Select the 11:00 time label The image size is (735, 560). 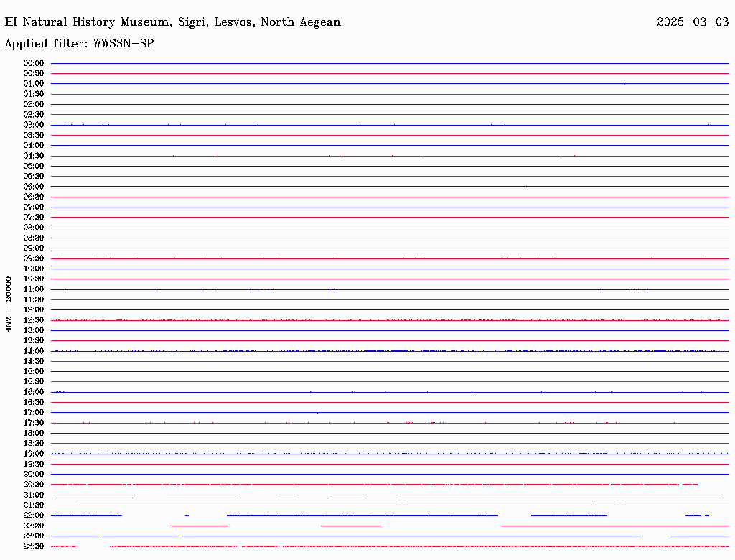(34, 289)
